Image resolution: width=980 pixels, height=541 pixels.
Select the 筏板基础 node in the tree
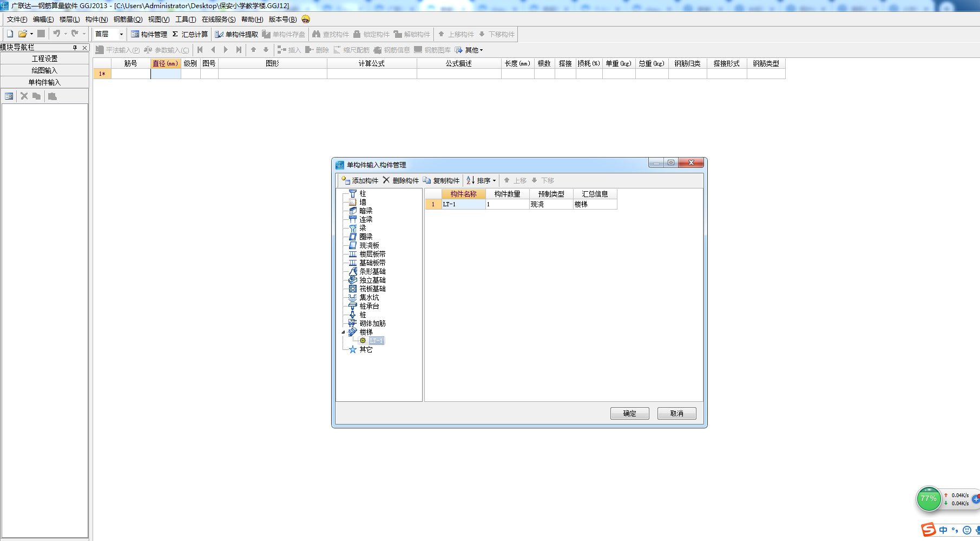372,289
